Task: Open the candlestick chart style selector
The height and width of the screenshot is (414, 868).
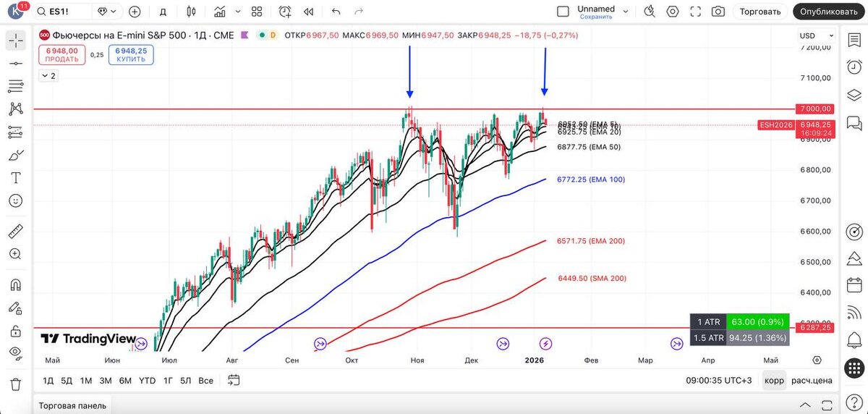Action: (x=191, y=12)
